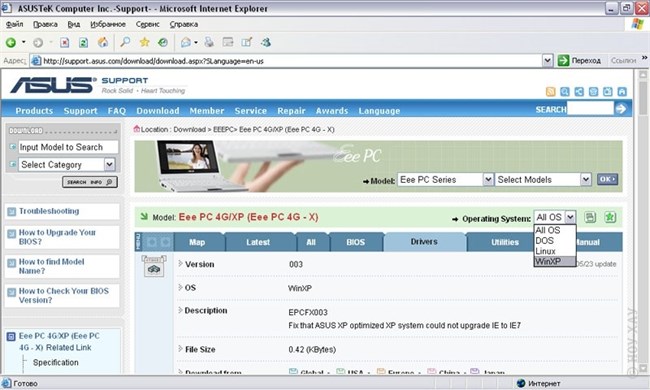
Task: Click the Messenger icon in the toolbar
Action: coord(266,42)
